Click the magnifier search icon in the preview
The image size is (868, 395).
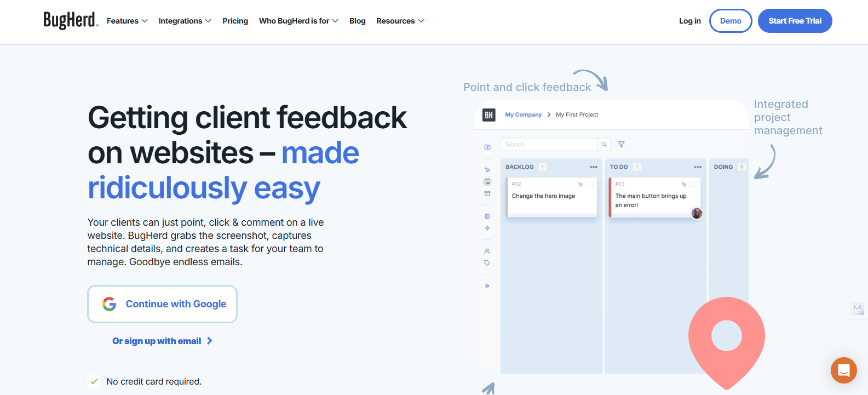[x=604, y=145]
